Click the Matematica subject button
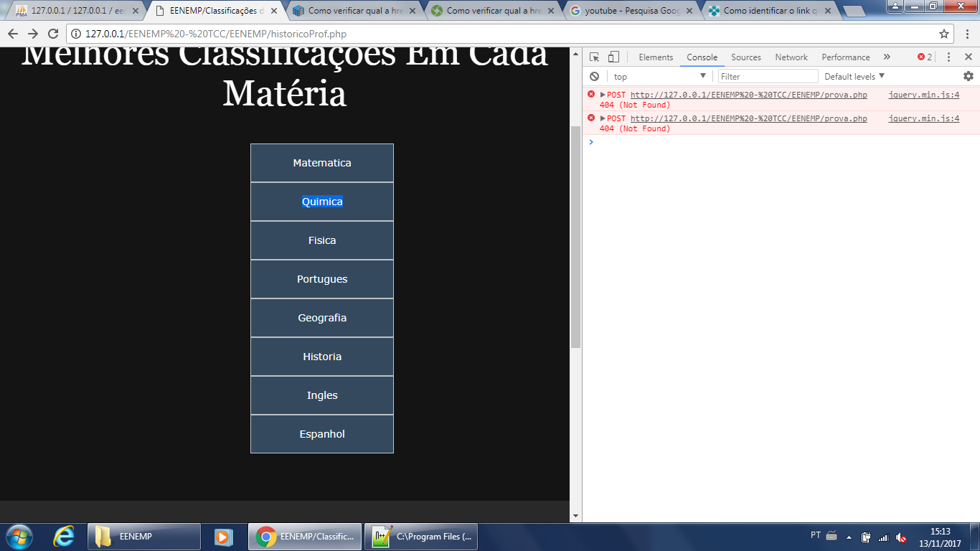Image resolution: width=980 pixels, height=551 pixels. coord(322,163)
